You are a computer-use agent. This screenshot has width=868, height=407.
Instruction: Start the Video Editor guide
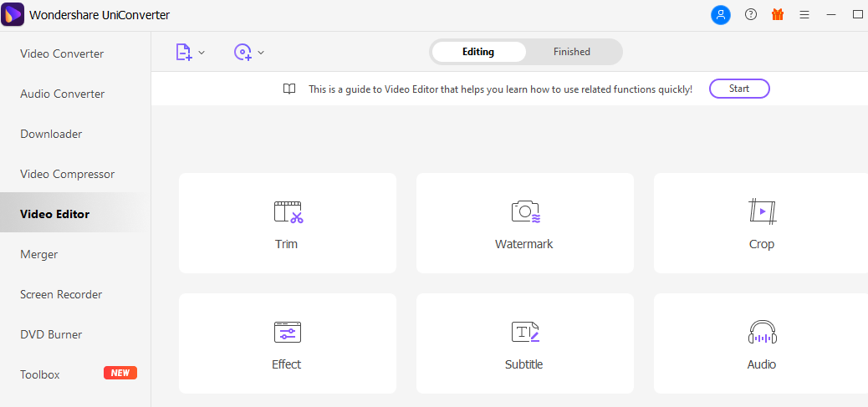click(x=739, y=89)
